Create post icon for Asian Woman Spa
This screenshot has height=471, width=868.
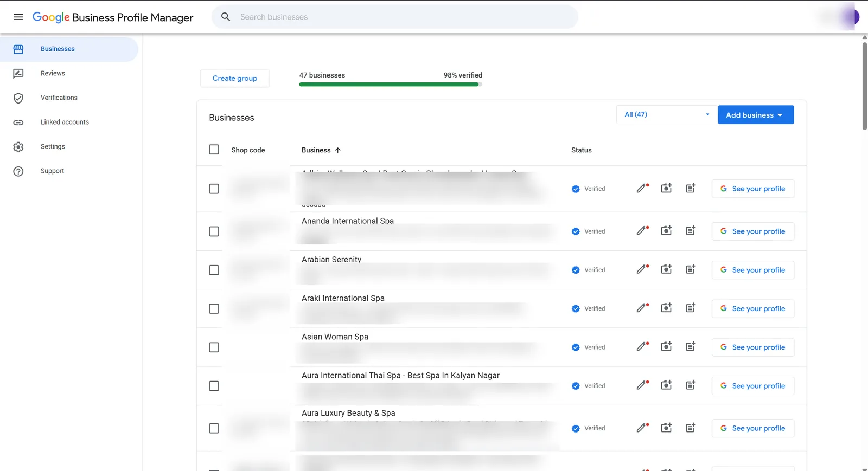point(691,346)
